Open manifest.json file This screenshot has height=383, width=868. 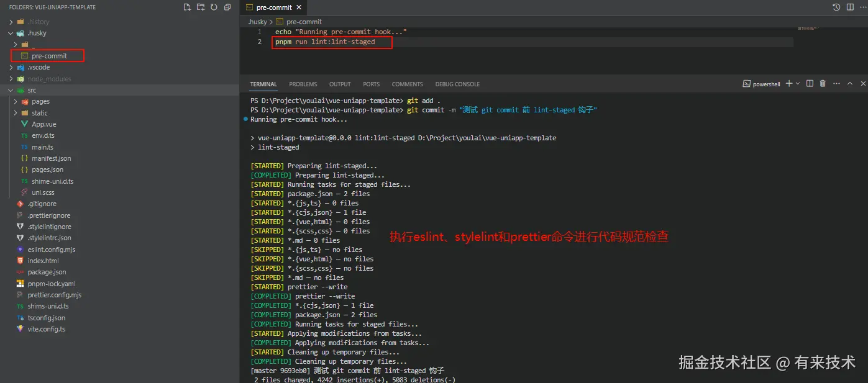(x=51, y=158)
